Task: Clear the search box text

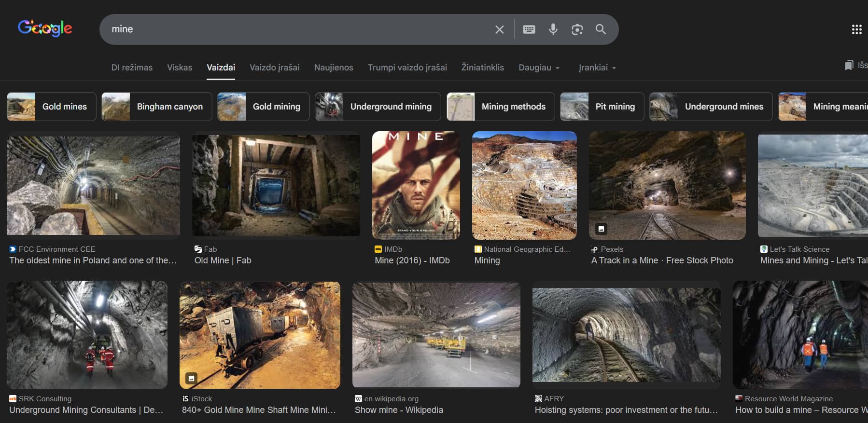Action: coord(499,29)
